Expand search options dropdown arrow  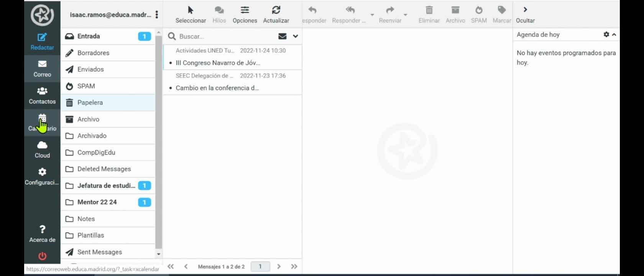[x=295, y=36]
